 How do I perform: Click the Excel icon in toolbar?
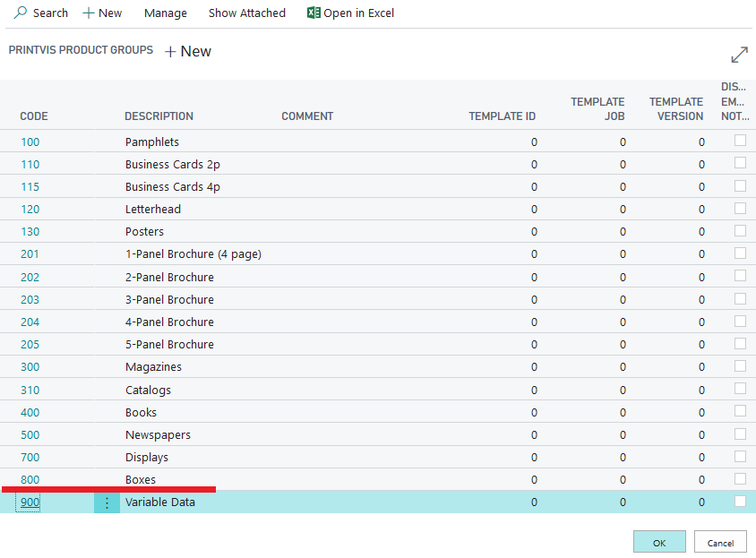pos(314,13)
